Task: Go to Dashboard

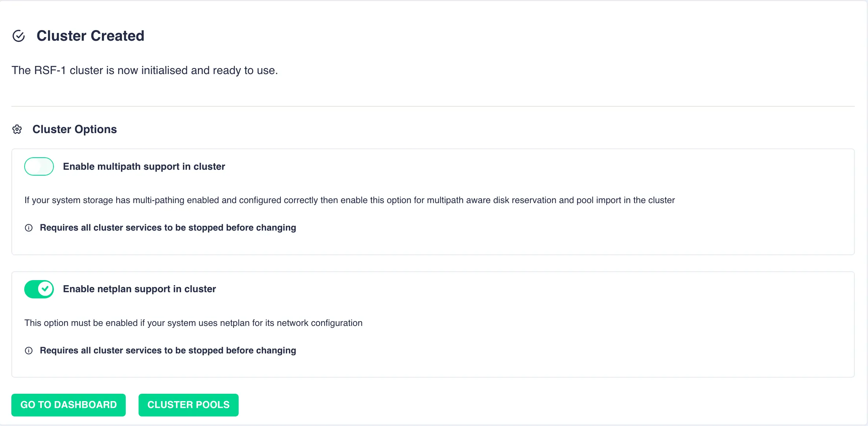Action: pyautogui.click(x=69, y=405)
